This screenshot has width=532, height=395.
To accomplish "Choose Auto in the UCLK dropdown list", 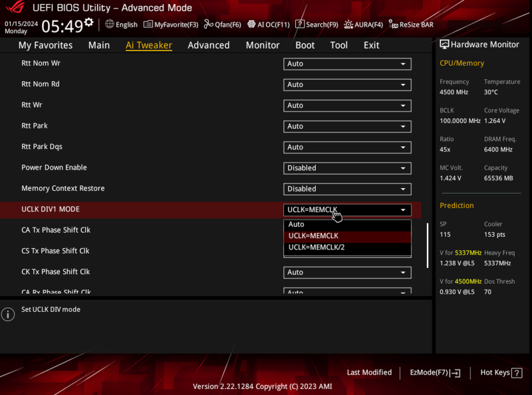I will pos(347,224).
